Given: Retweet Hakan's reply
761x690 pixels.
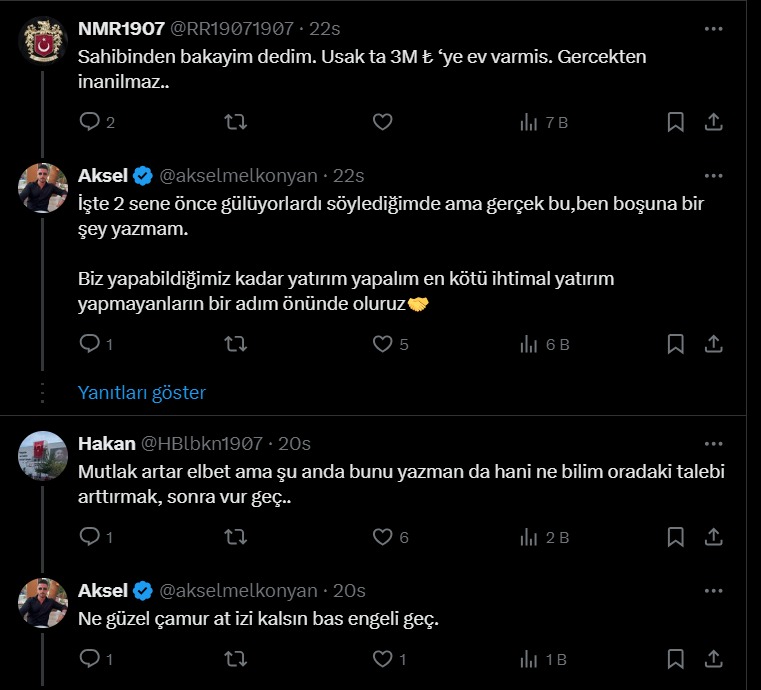Looking at the screenshot, I should point(235,537).
